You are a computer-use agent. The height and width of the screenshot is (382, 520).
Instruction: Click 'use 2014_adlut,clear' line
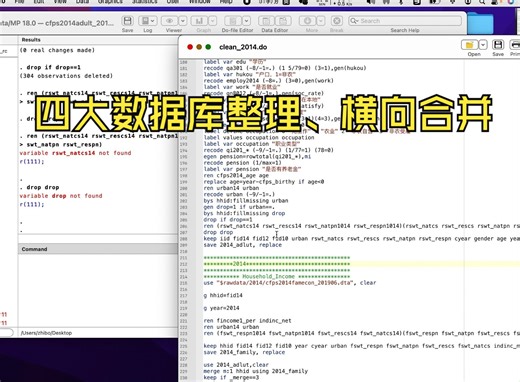[236, 365]
